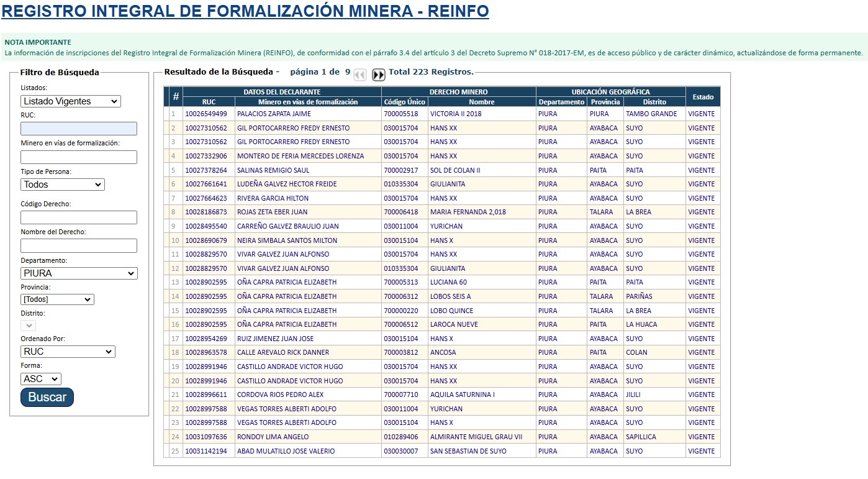Click district COLAN
868x479 pixels.
click(636, 353)
